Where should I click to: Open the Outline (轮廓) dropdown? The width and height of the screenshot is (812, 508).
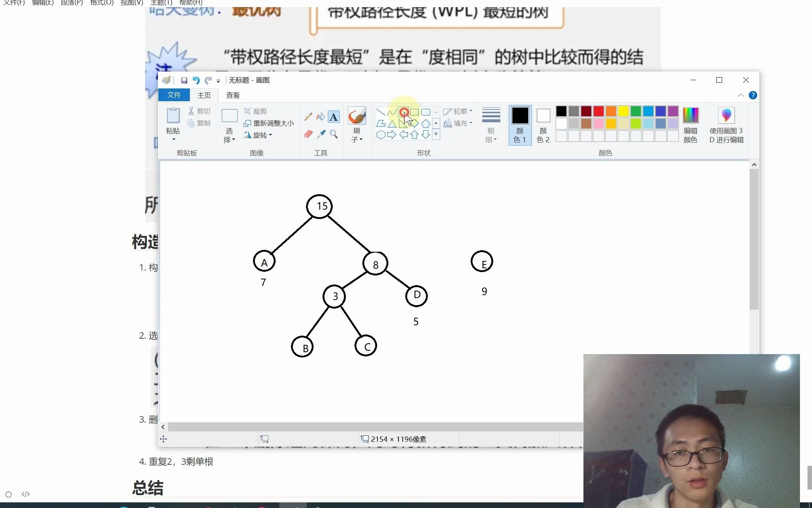pyautogui.click(x=458, y=111)
